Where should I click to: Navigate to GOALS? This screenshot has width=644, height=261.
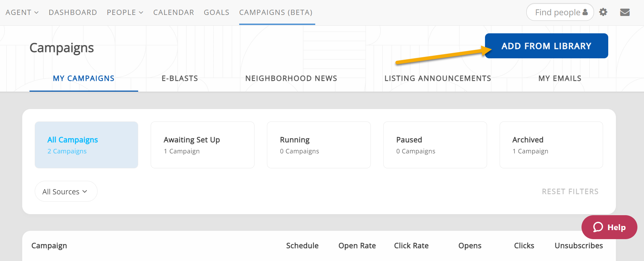[x=216, y=12]
